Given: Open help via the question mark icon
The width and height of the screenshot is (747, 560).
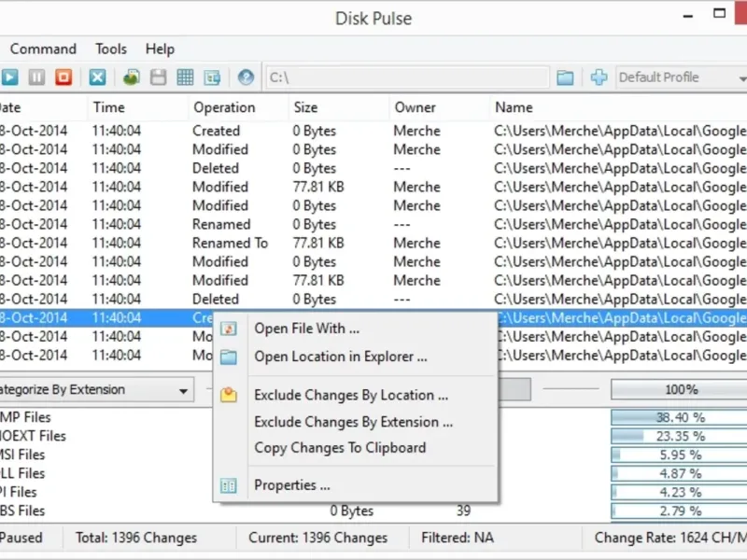Looking at the screenshot, I should [x=246, y=77].
